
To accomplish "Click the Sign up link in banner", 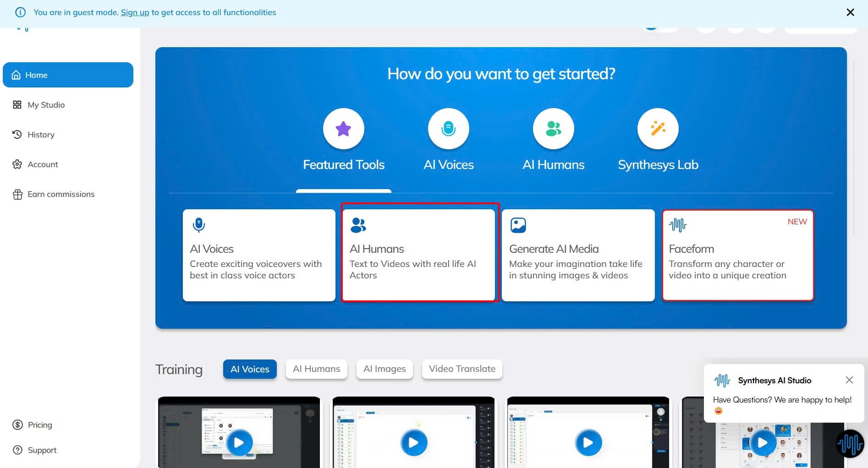I will coord(135,12).
